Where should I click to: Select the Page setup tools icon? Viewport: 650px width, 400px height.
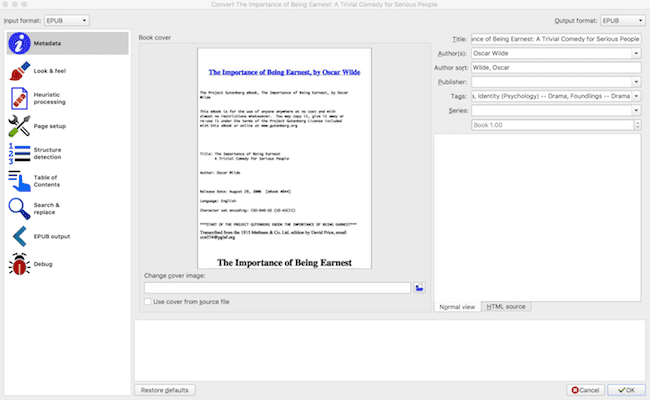(x=19, y=126)
